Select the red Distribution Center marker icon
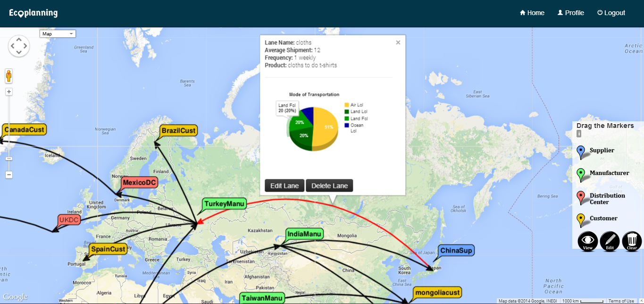Viewport: 644px width, 304px height. pyautogui.click(x=581, y=197)
